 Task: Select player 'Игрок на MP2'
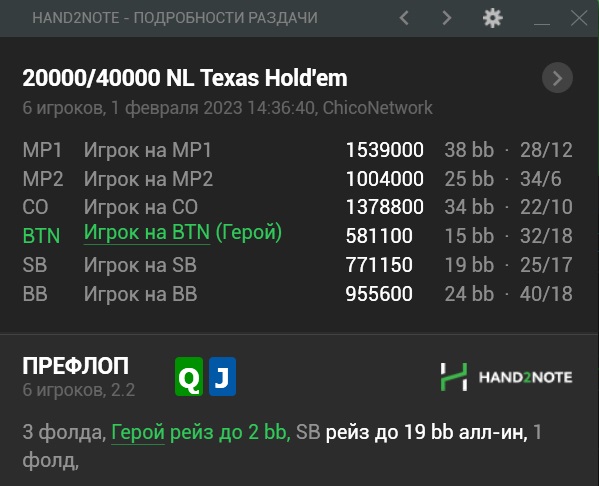148,179
